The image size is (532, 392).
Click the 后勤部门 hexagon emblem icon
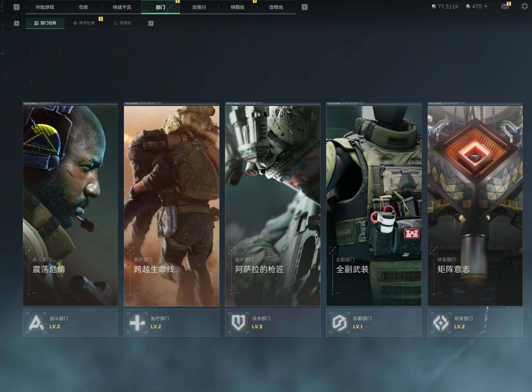click(x=339, y=323)
